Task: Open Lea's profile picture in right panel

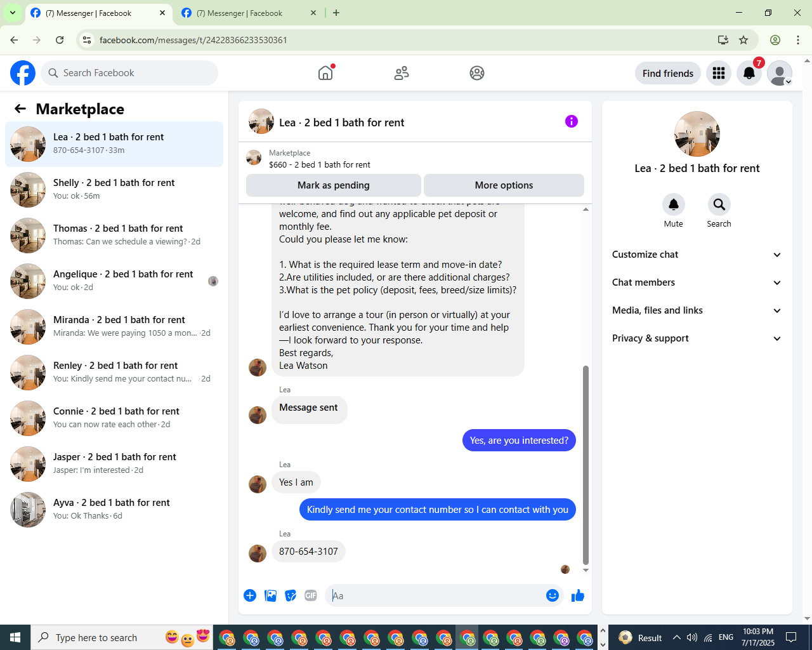Action: pyautogui.click(x=697, y=134)
